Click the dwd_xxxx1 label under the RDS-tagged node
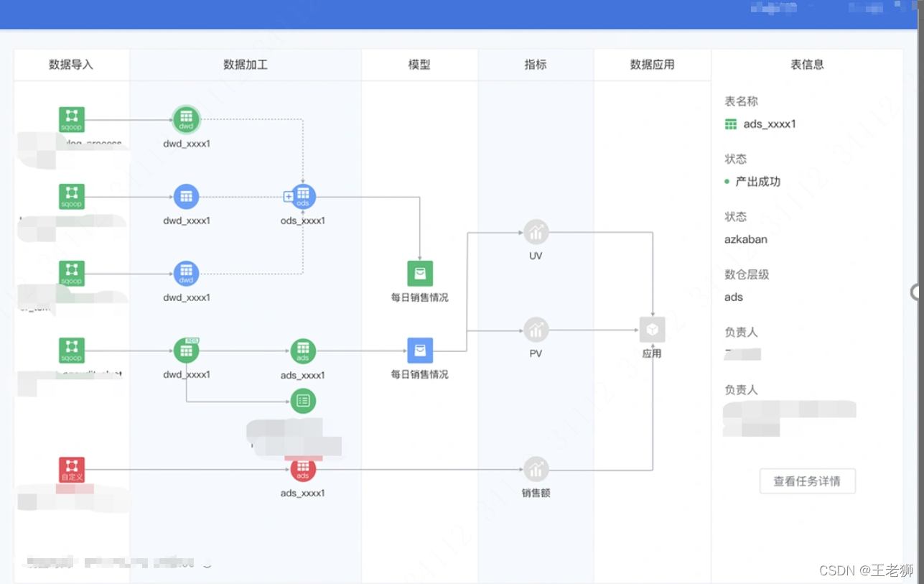This screenshot has width=924, height=584. point(187,374)
